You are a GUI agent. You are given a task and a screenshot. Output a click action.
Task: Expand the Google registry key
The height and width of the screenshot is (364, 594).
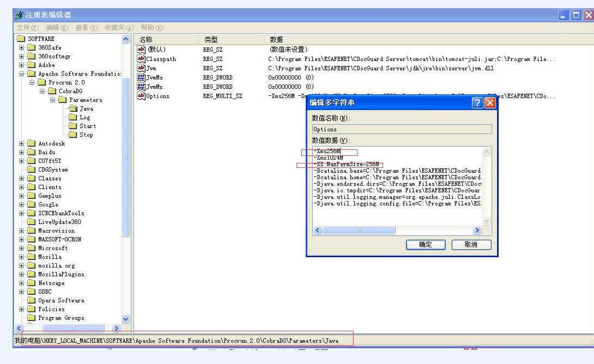[22, 204]
